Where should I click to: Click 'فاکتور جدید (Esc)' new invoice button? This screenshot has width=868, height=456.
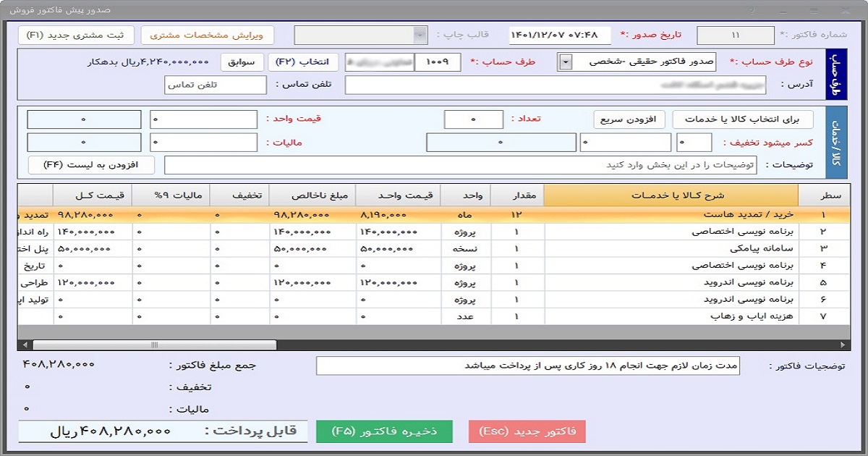click(x=527, y=431)
